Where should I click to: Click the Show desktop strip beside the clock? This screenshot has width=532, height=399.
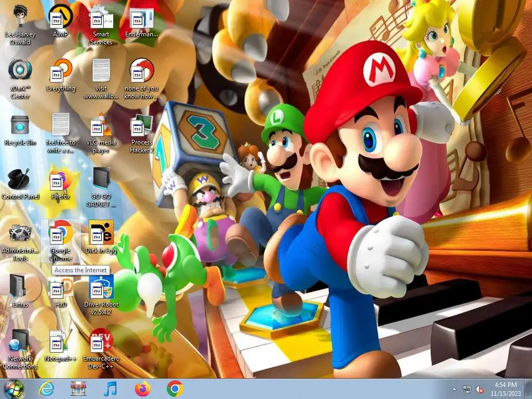click(x=528, y=389)
